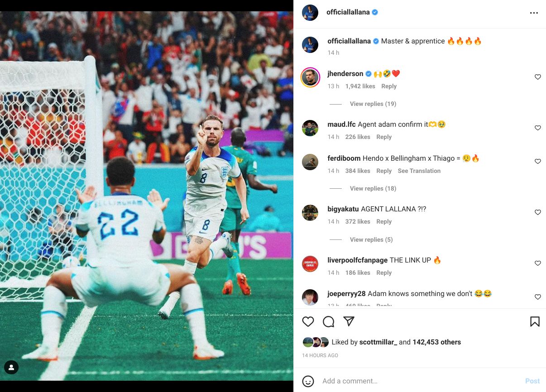Viewport: 546px width, 392px height.
Task: Open the officiallallana profile link in header
Action: coord(348,12)
